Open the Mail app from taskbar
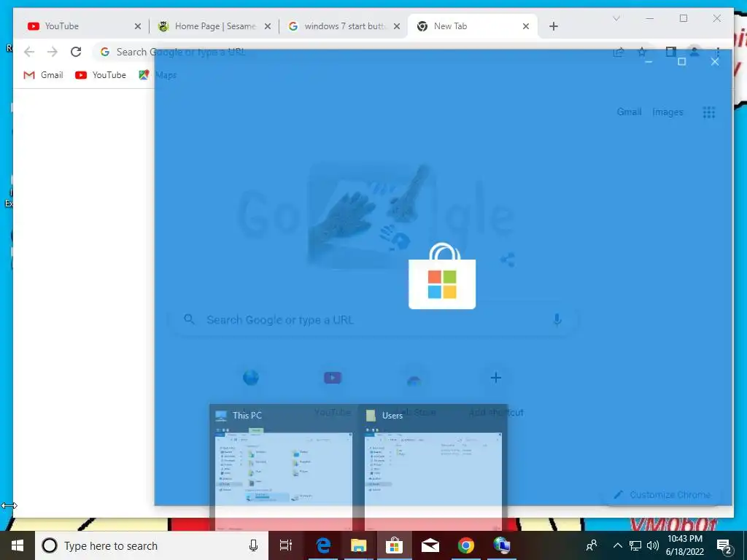 tap(430, 545)
